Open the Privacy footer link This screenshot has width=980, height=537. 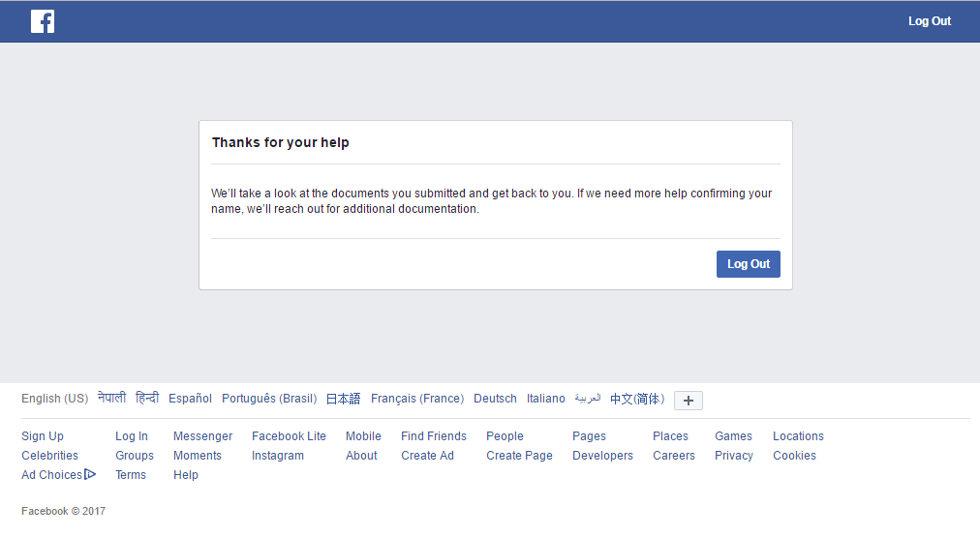[x=734, y=456]
